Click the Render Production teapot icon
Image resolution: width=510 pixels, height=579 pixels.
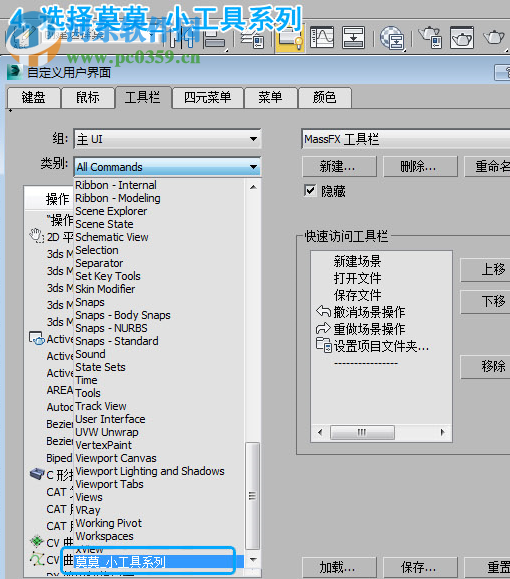[494, 37]
